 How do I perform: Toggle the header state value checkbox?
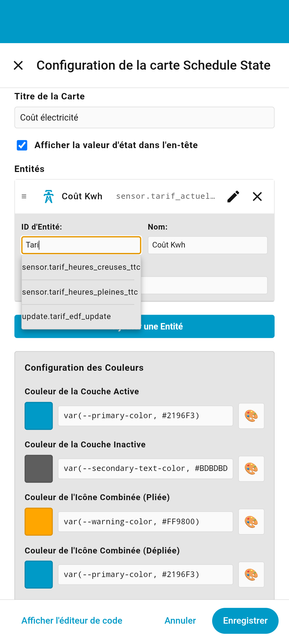[22, 145]
